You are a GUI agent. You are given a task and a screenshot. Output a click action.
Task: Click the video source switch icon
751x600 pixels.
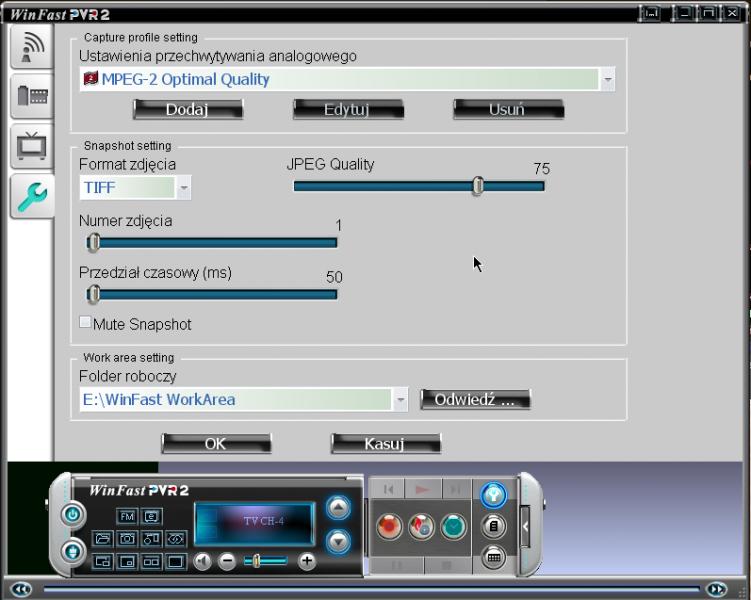click(x=151, y=539)
